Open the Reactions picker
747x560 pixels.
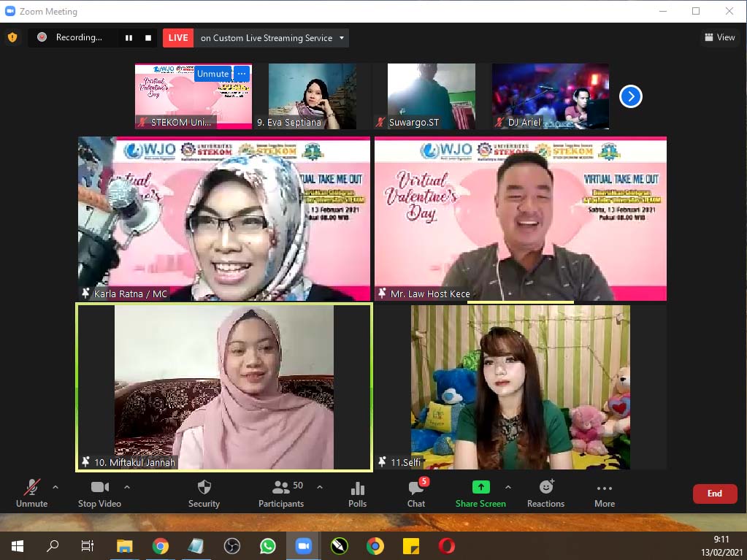click(546, 494)
